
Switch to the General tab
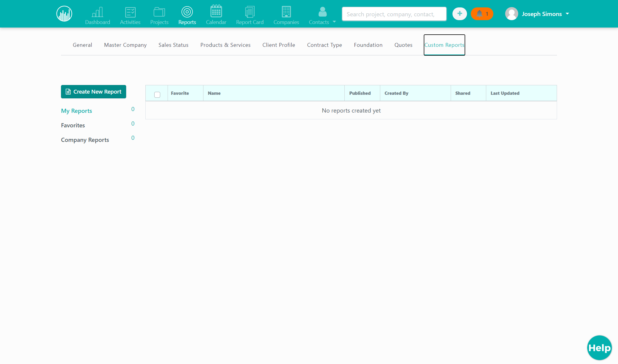82,45
